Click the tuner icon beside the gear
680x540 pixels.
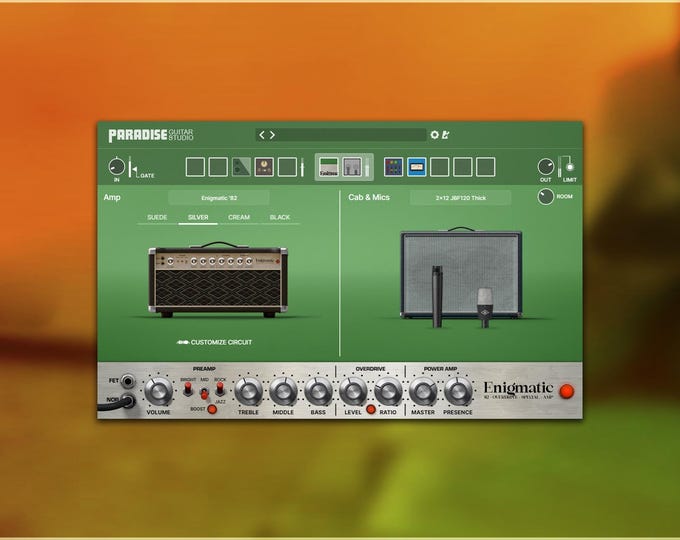[x=445, y=135]
